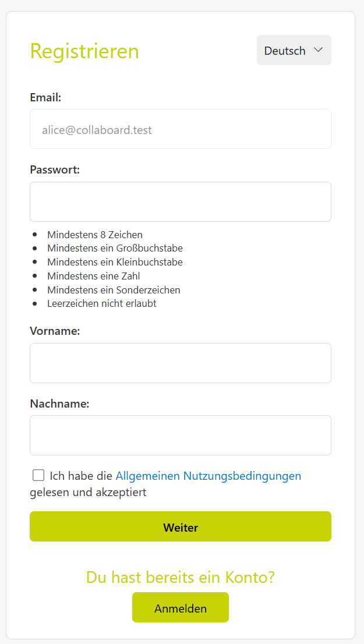Click the 'Nachname:' field label

pyautogui.click(x=59, y=403)
